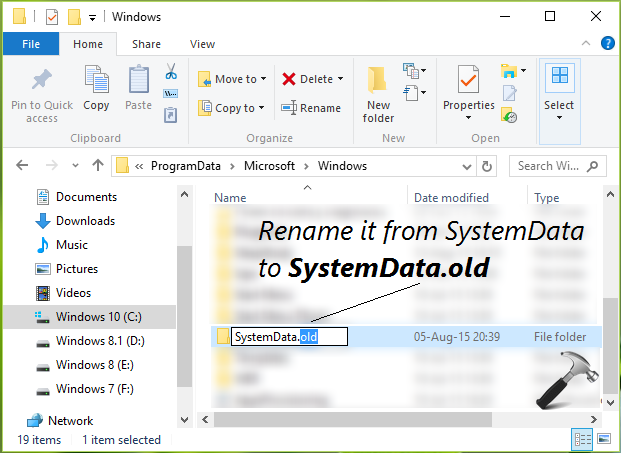Open the Customize Quick Access Toolbar dropdown
The image size is (621, 453).
tap(92, 18)
